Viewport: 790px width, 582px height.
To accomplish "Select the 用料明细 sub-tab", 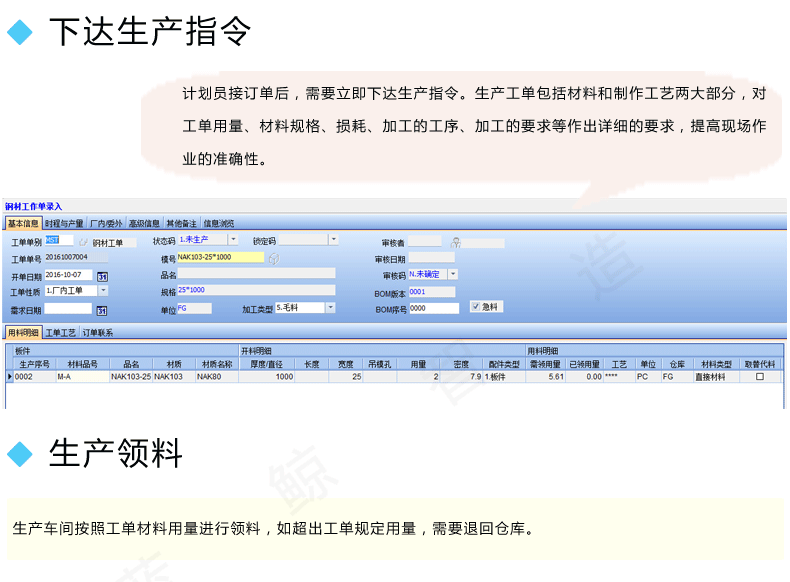I will click(x=23, y=333).
